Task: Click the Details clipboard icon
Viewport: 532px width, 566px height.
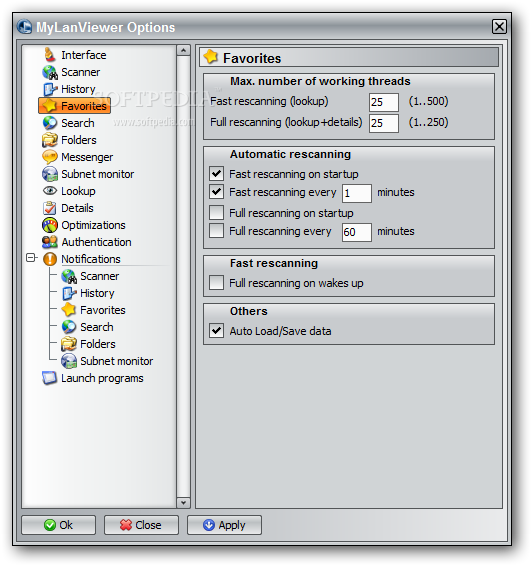Action: [x=50, y=208]
